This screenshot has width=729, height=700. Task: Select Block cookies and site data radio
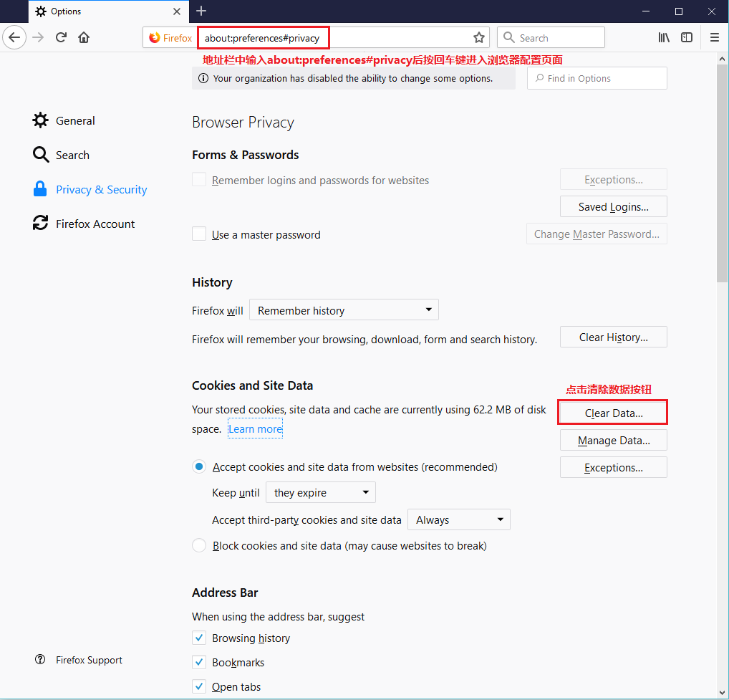(x=199, y=545)
